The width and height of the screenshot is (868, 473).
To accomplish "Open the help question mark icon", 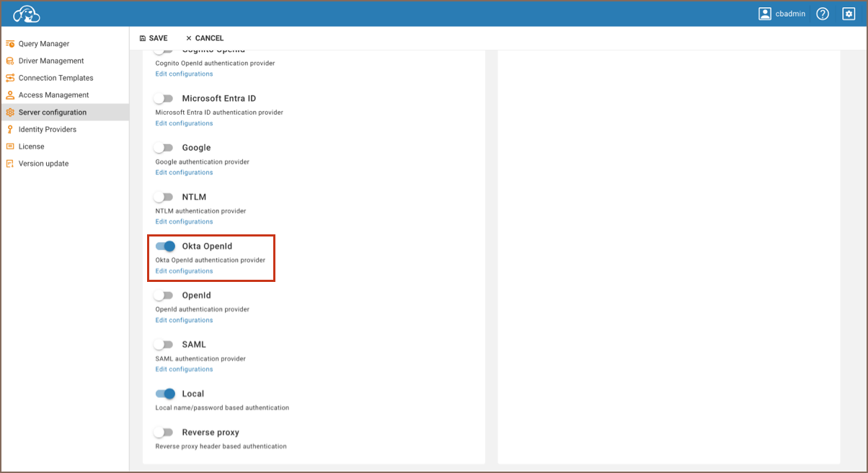I will (x=823, y=14).
